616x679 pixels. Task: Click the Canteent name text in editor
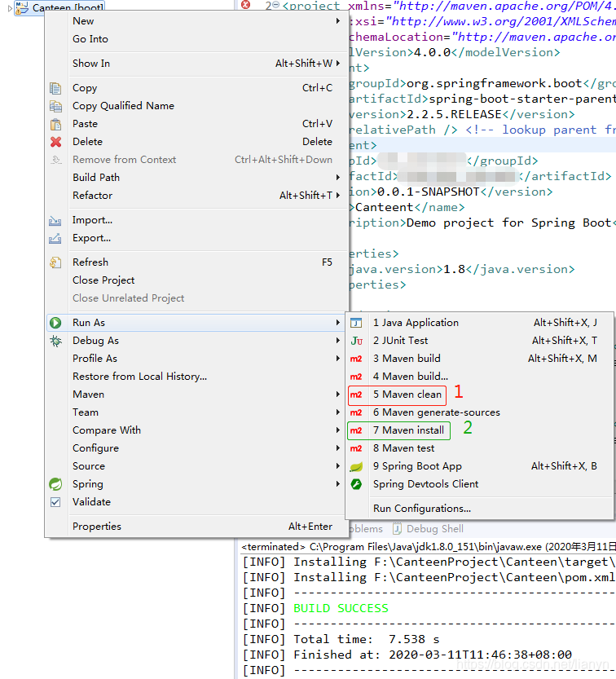click(385, 207)
